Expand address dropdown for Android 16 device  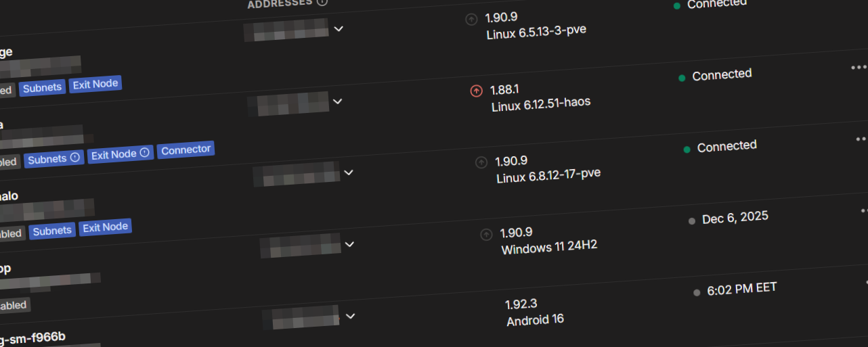tap(350, 316)
